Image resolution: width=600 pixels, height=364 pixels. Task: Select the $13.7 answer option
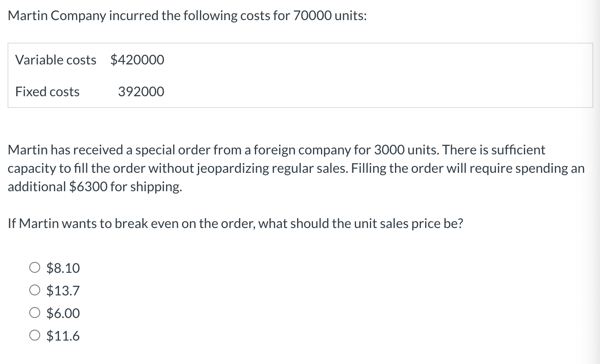[63, 290]
